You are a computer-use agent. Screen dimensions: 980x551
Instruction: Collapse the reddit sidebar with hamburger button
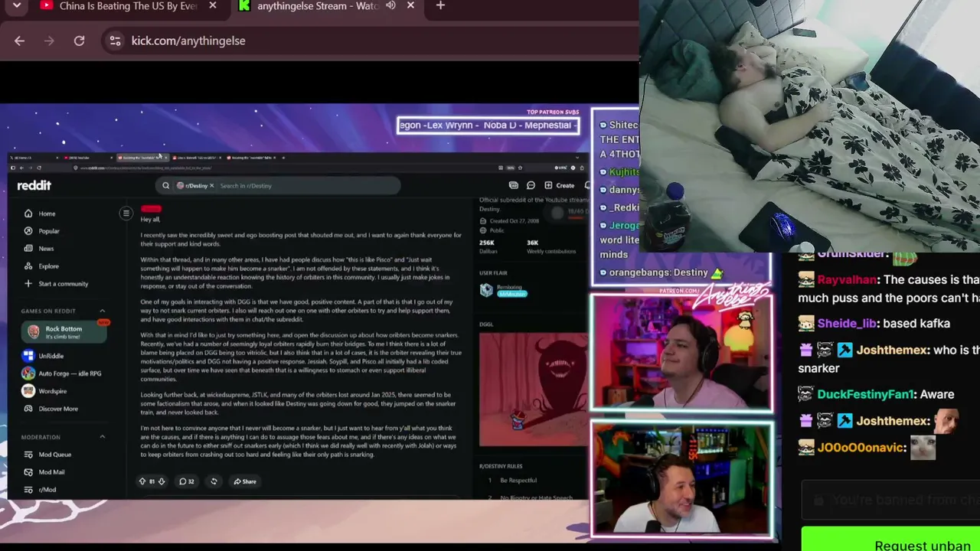pos(126,213)
